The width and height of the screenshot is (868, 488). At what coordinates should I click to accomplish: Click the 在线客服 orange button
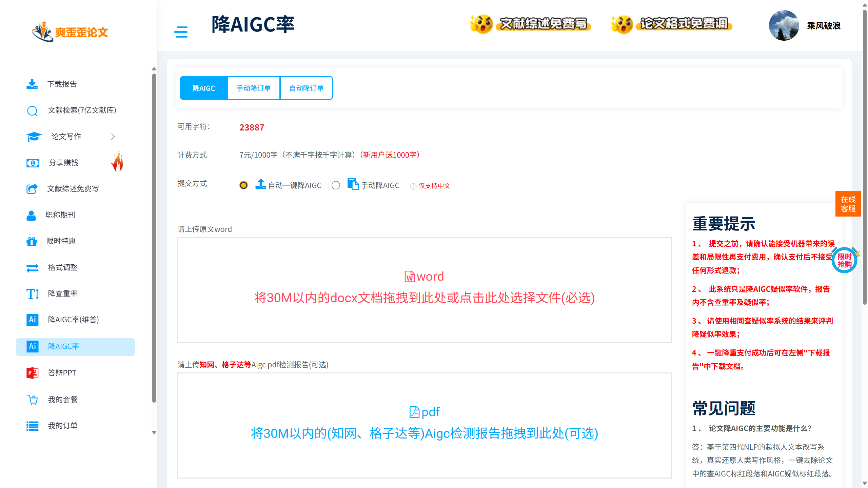tap(848, 204)
